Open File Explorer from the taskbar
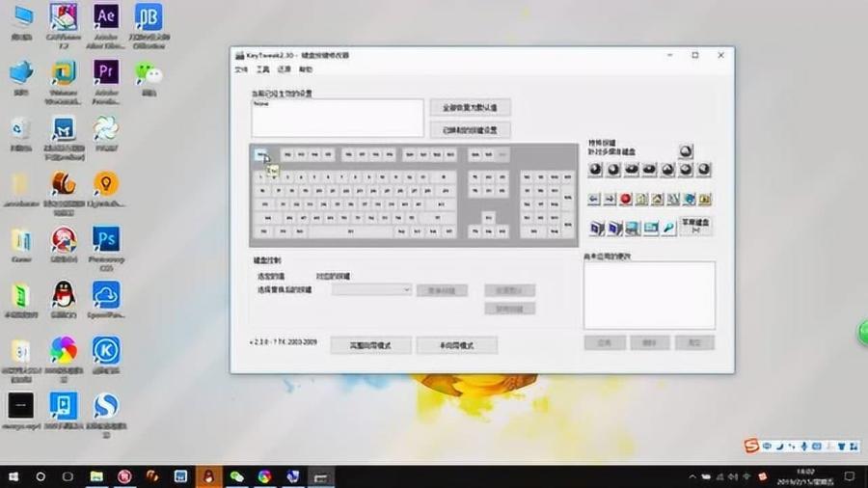The width and height of the screenshot is (868, 488). point(96,476)
